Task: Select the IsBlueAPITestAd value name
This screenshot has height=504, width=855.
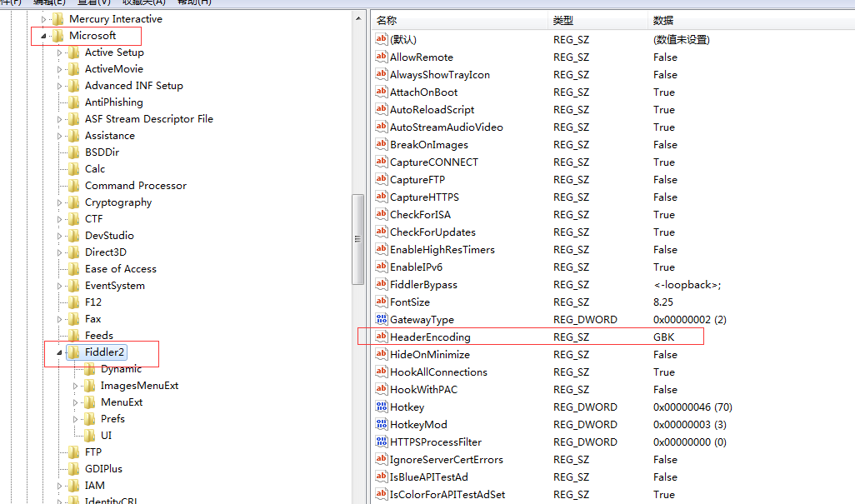Action: click(429, 477)
